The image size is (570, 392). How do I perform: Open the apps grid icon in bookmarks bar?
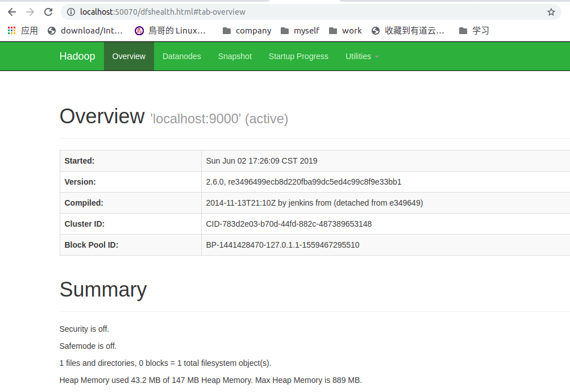pyautogui.click(x=11, y=31)
